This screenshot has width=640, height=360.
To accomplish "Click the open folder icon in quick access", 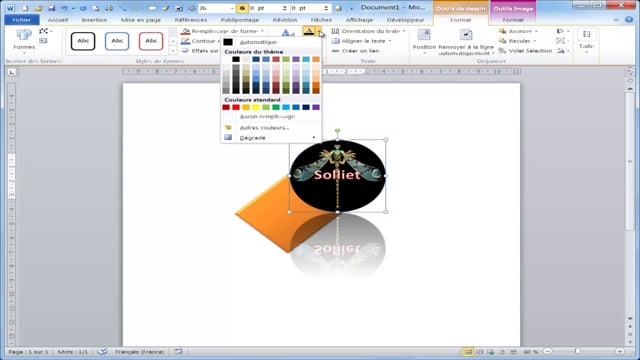I will click(x=38, y=8).
